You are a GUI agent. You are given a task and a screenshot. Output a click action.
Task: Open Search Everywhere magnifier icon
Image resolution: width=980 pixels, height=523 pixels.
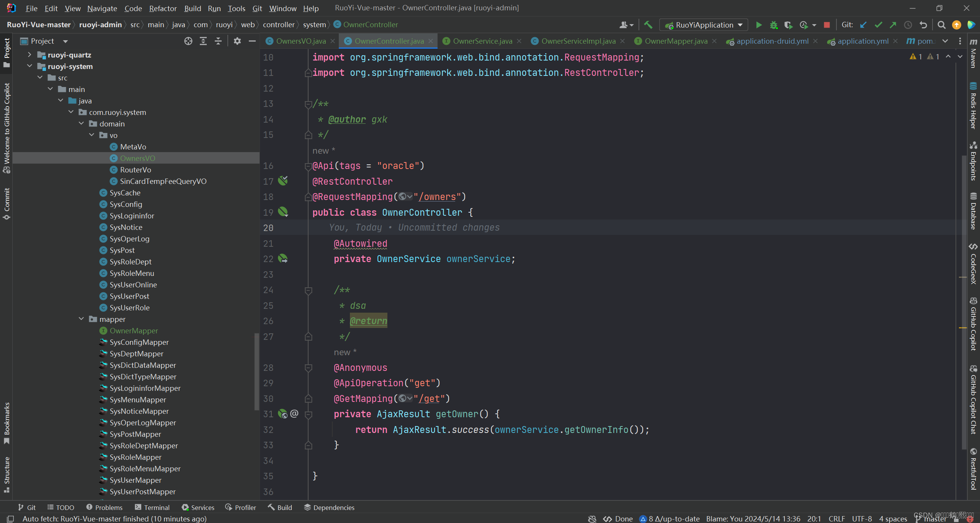[941, 25]
